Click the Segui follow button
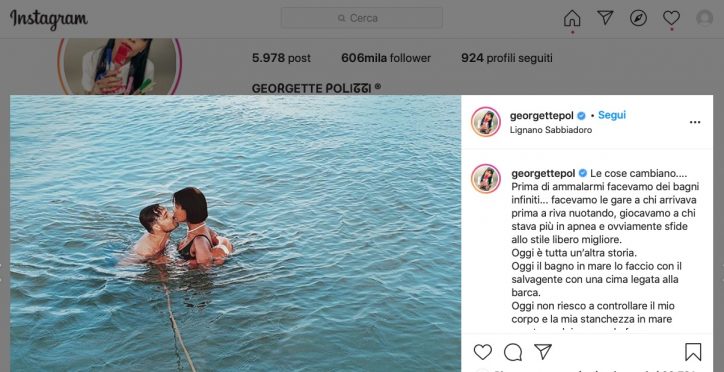 (612, 115)
